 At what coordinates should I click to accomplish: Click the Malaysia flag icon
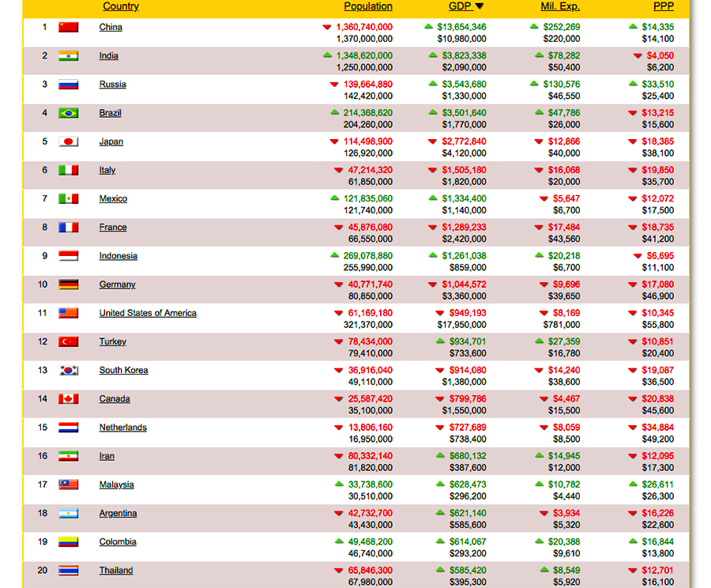[x=68, y=485]
